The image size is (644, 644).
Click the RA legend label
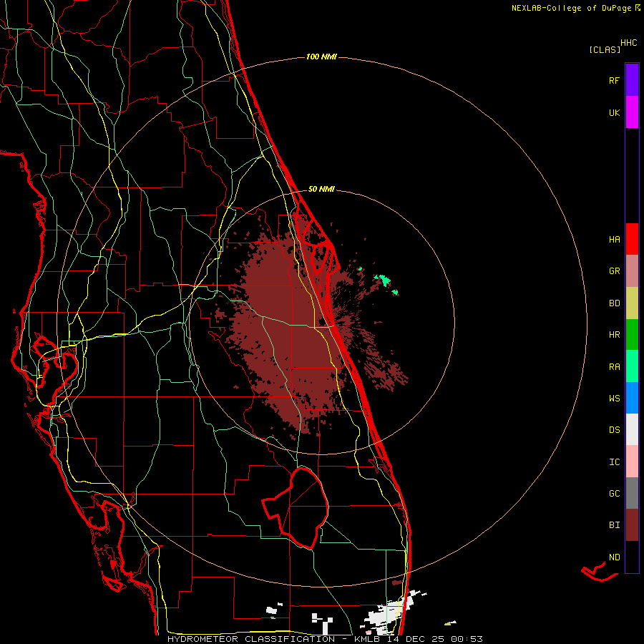coord(614,367)
